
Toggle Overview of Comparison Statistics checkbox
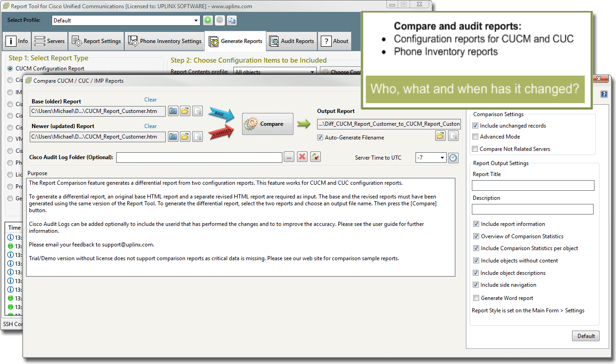pos(476,236)
